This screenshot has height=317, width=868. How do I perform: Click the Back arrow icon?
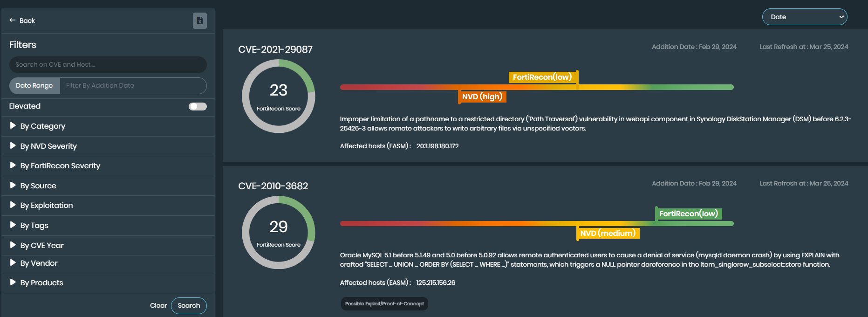(13, 21)
